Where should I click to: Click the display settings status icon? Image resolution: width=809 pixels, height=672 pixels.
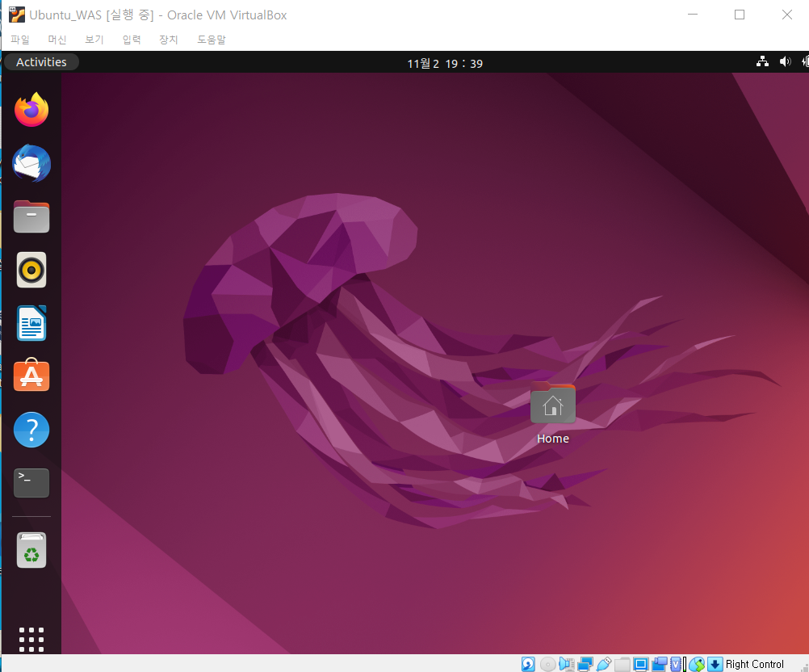[x=641, y=664]
